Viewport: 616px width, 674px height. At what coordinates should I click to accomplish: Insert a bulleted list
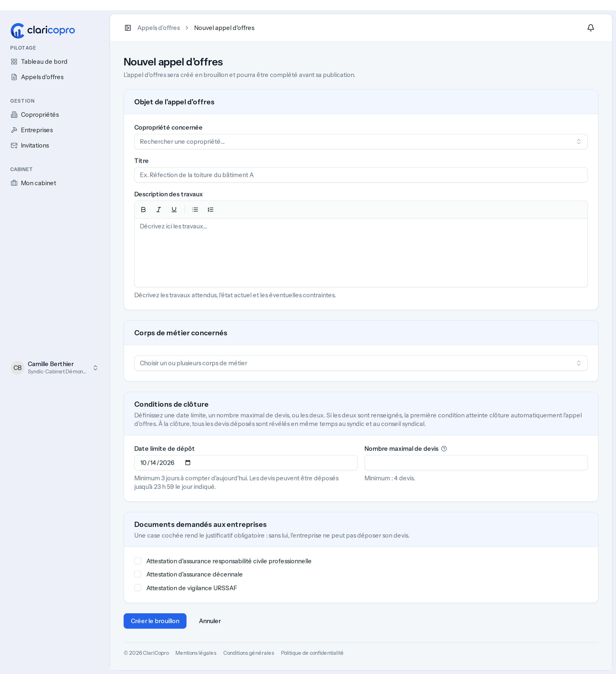point(195,210)
